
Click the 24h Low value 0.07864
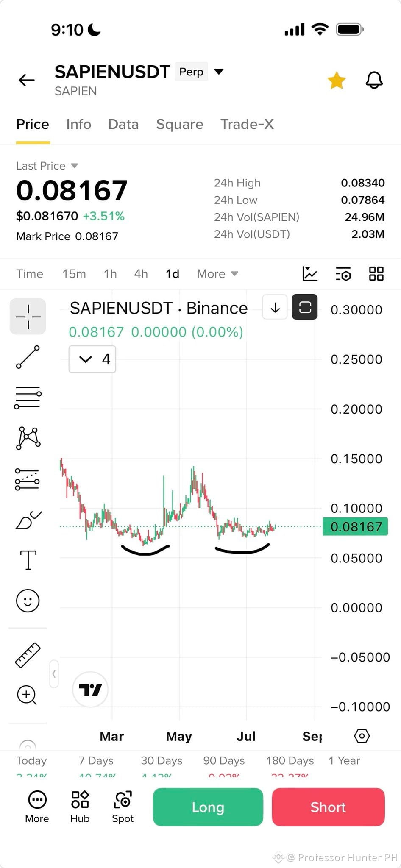(x=362, y=200)
